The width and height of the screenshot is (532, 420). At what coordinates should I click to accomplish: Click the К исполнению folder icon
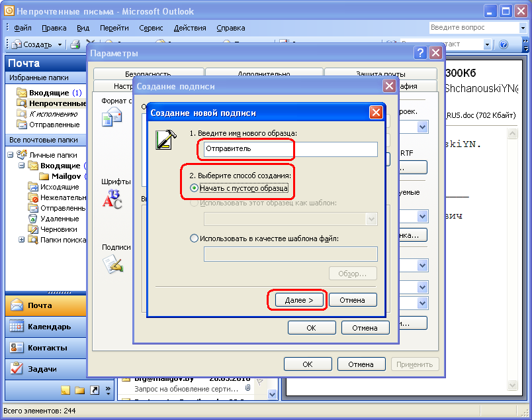(22, 114)
